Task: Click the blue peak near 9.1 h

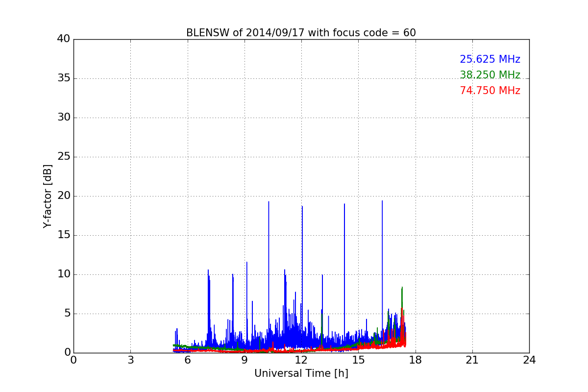Action: (x=247, y=262)
